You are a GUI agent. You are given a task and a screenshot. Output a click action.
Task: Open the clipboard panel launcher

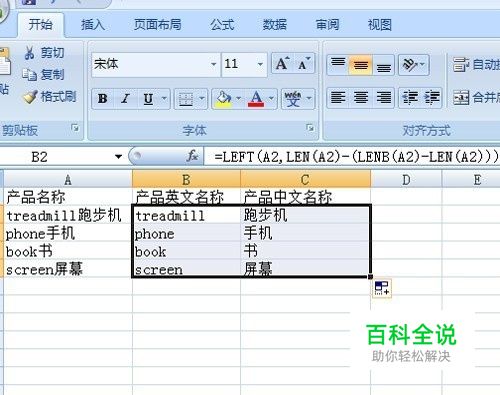(76, 128)
